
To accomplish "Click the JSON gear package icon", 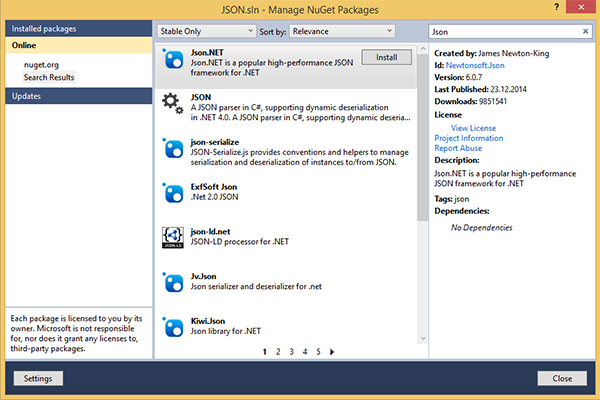I will pos(171,102).
